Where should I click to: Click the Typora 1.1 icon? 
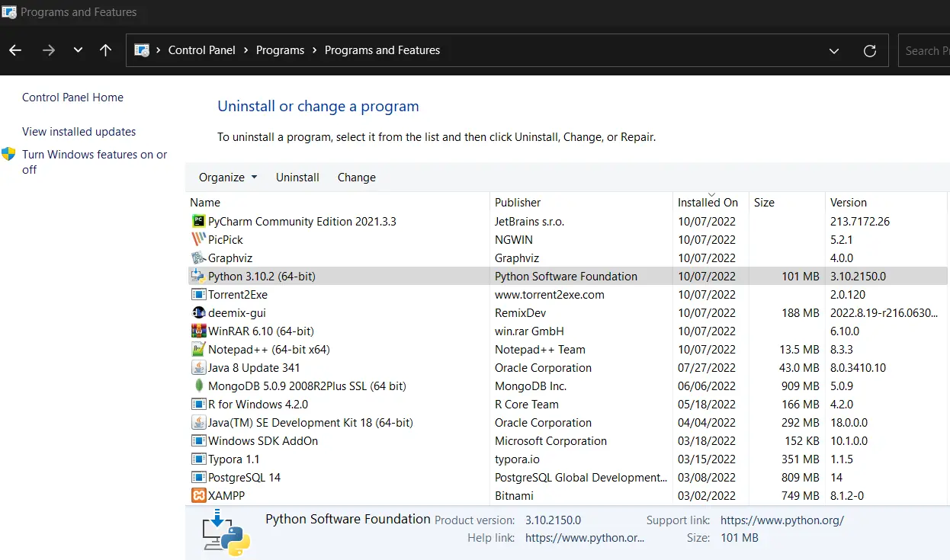198,459
